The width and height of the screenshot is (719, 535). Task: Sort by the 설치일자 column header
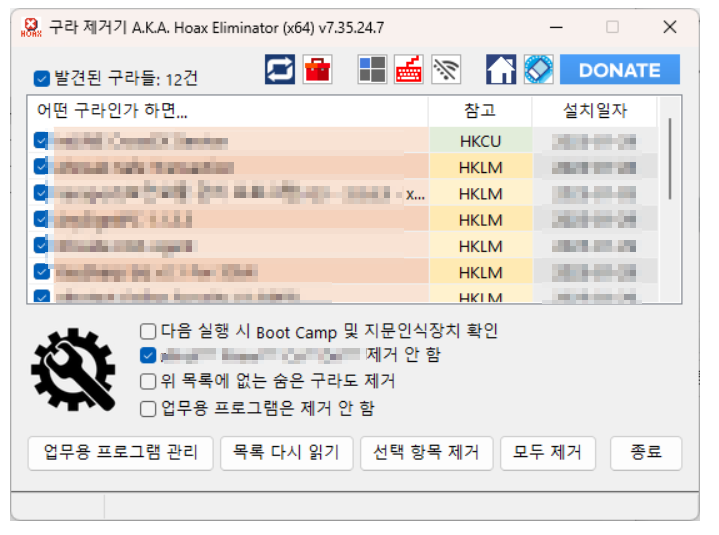click(595, 111)
